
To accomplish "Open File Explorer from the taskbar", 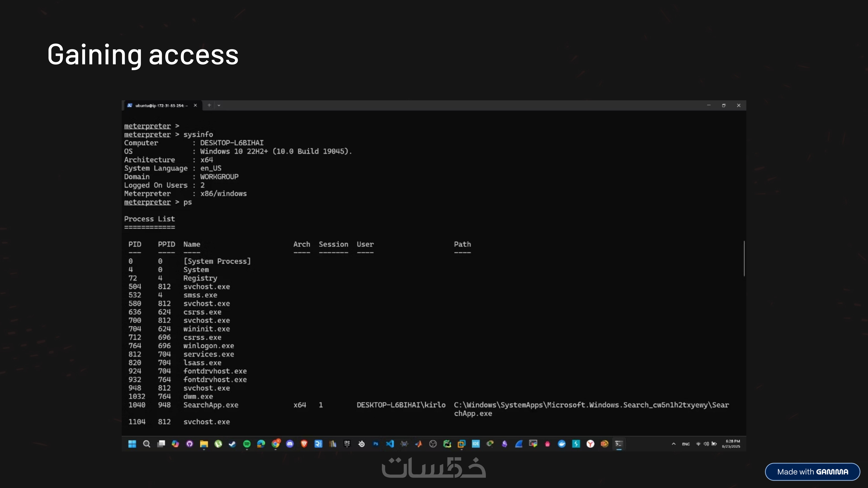I will (x=204, y=444).
